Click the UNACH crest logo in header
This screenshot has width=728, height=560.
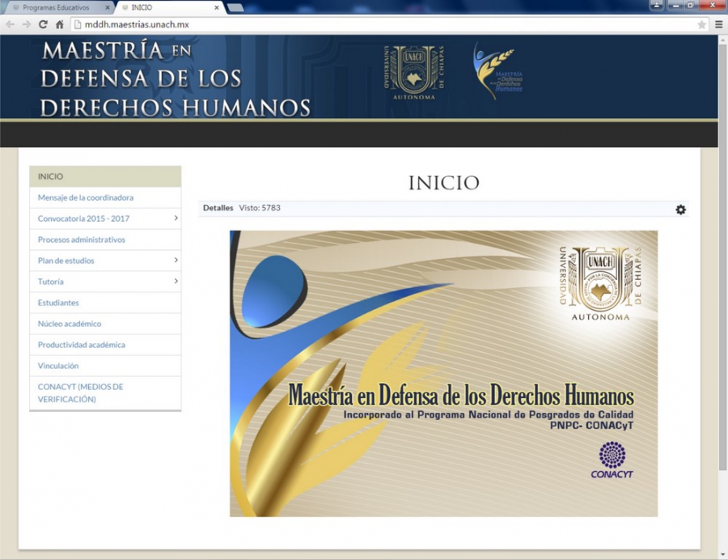coord(413,73)
